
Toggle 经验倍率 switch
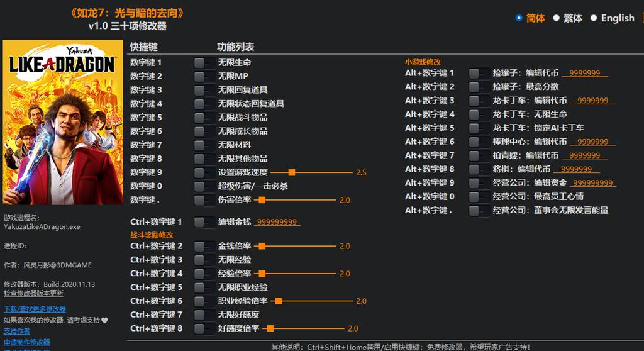pyautogui.click(x=204, y=274)
